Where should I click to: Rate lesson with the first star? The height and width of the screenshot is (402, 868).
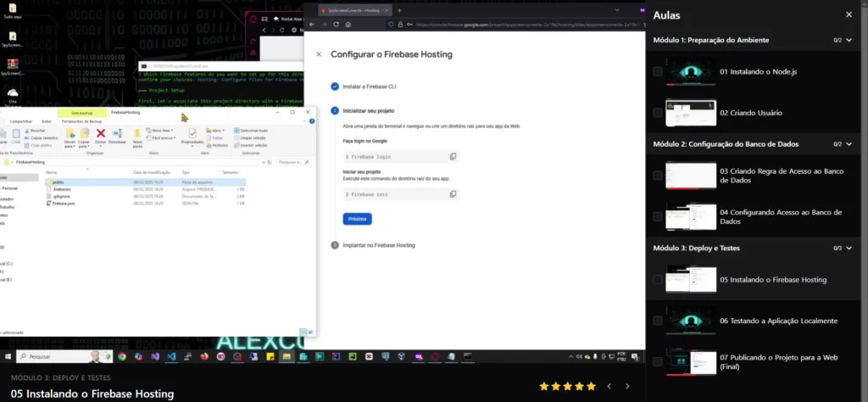click(543, 386)
